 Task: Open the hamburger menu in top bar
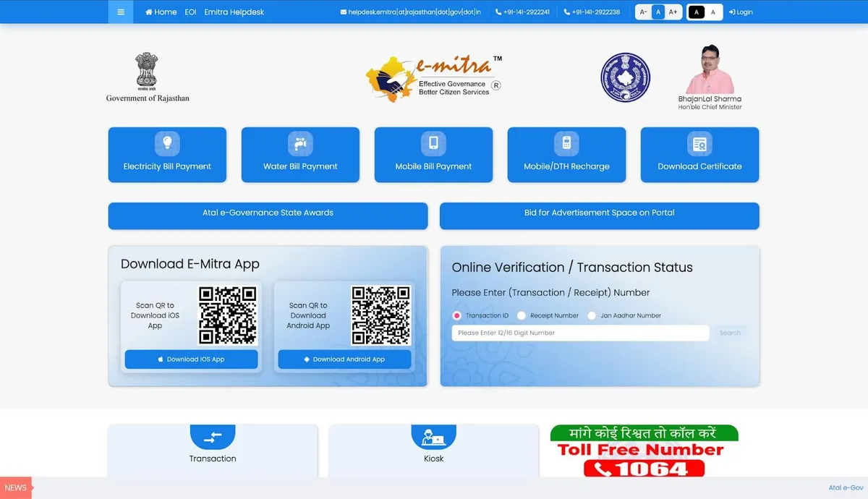tap(121, 12)
